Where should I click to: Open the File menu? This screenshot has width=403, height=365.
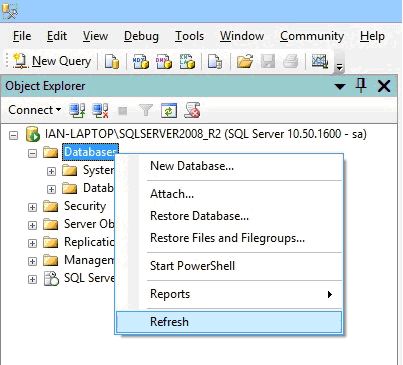pyautogui.click(x=22, y=36)
